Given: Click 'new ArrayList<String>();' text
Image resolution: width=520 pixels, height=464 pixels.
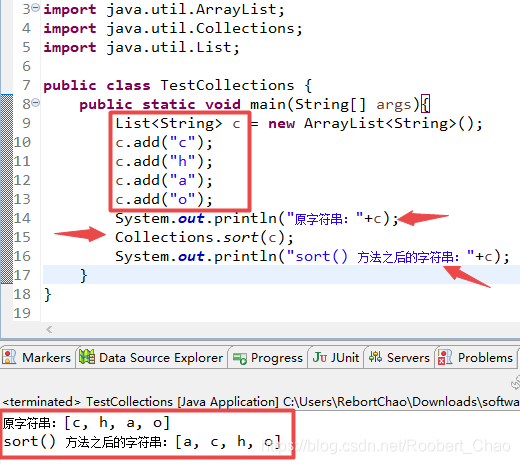Looking at the screenshot, I should coord(375,124).
